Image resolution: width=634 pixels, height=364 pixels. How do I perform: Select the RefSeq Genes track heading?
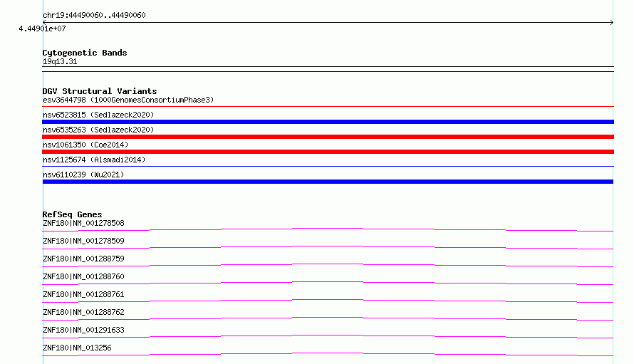[72, 214]
